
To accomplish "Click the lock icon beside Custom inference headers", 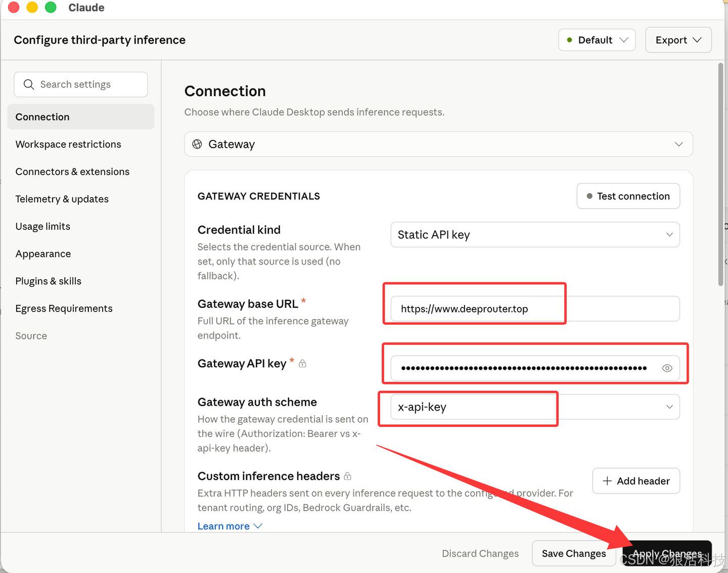I will 347,476.
